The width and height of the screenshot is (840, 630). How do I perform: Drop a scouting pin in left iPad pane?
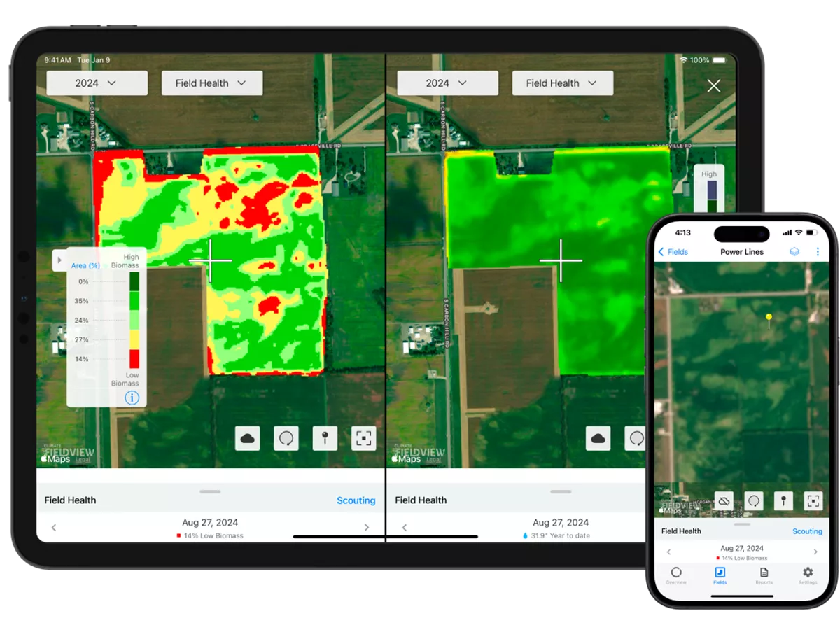[x=325, y=438]
